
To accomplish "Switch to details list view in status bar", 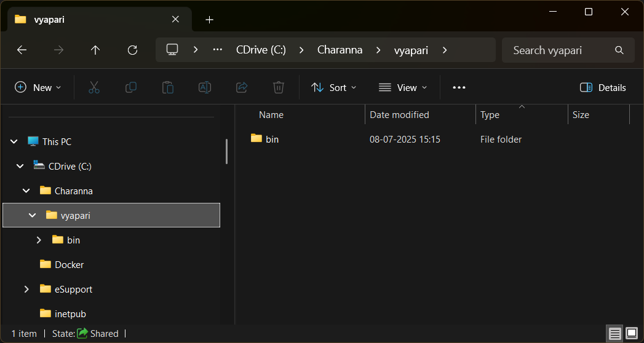I will [x=615, y=334].
